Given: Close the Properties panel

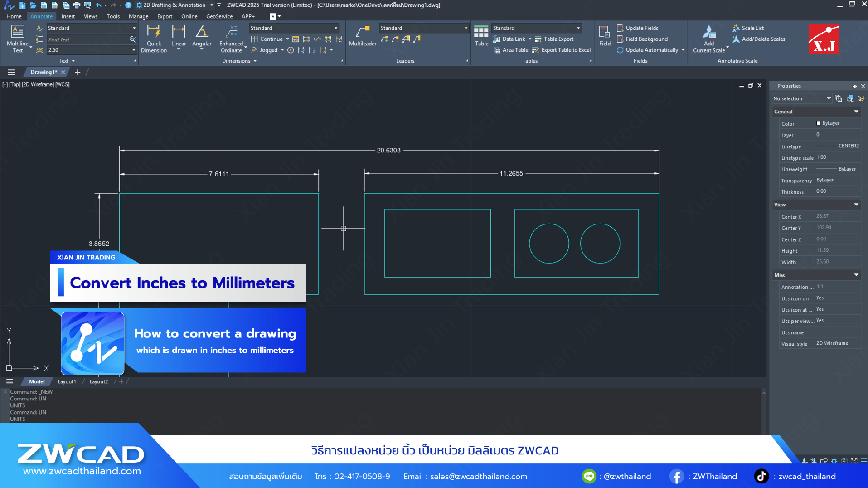Looking at the screenshot, I should click(x=863, y=86).
